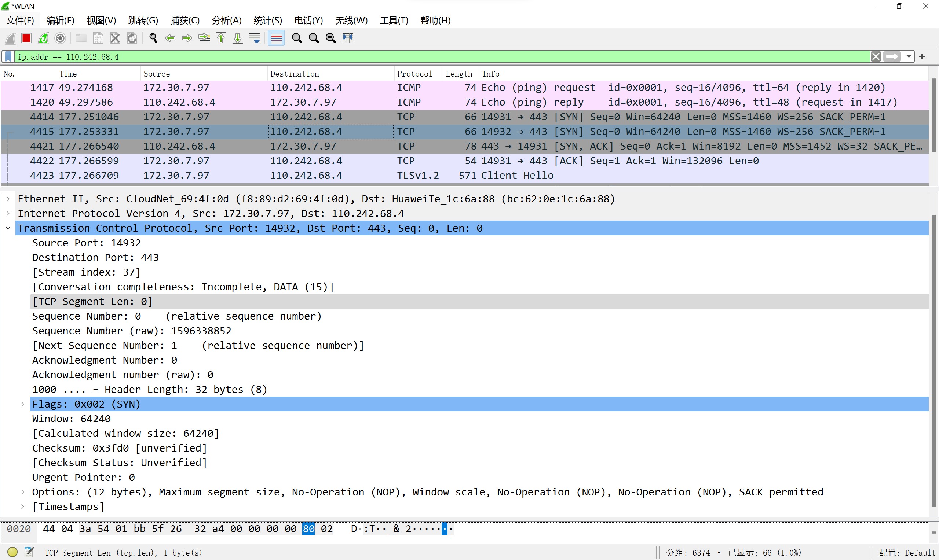The image size is (939, 560).
Task: Expand the Ethernet II section
Action: coord(8,199)
